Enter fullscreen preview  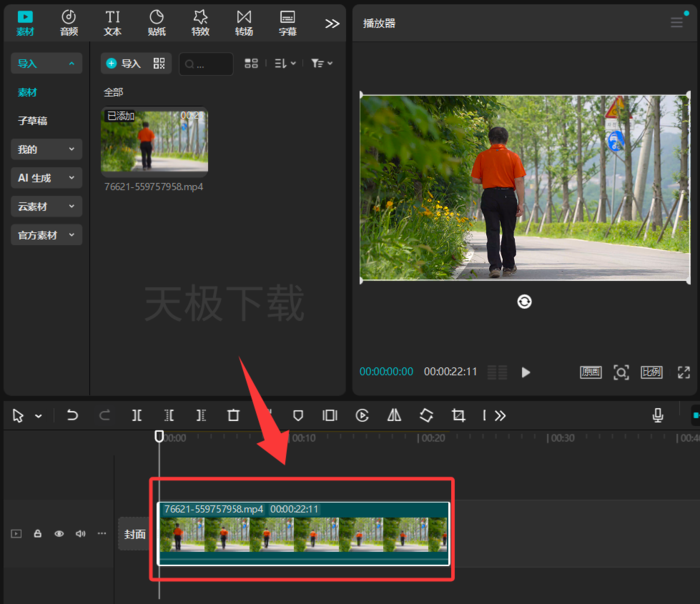(683, 372)
